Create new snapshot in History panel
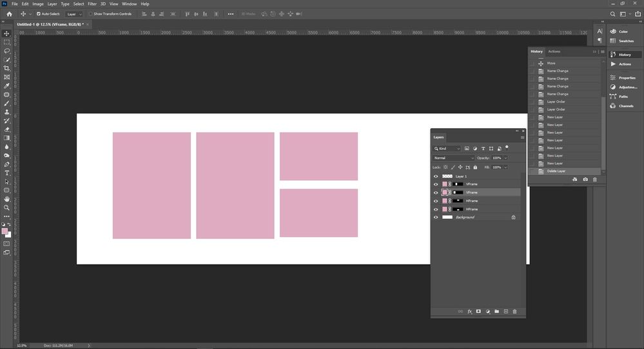 pos(585,180)
